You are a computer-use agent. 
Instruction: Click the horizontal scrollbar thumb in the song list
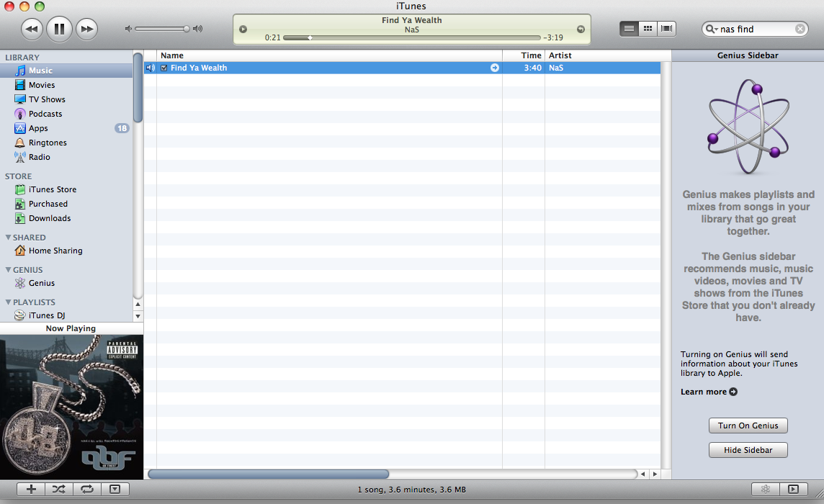click(x=269, y=474)
